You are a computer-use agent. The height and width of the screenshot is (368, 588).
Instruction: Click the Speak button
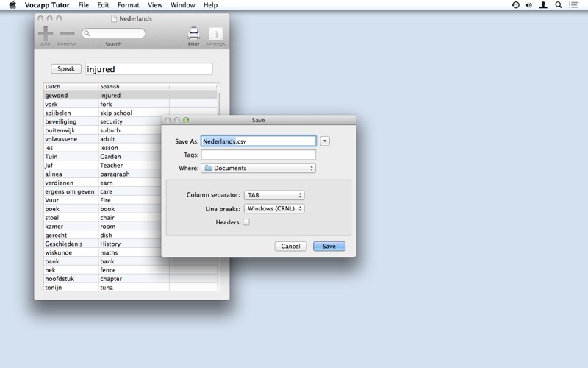pos(66,68)
